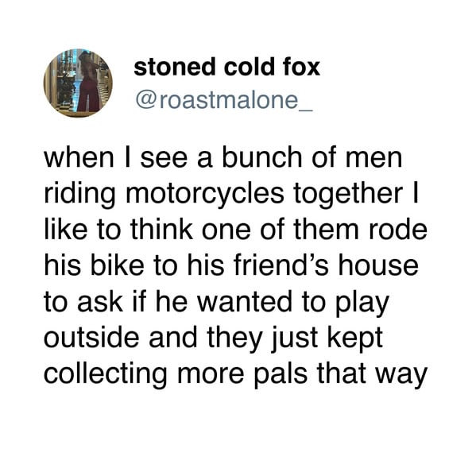Click the word "motorcycles" in the tweet

(x=205, y=195)
